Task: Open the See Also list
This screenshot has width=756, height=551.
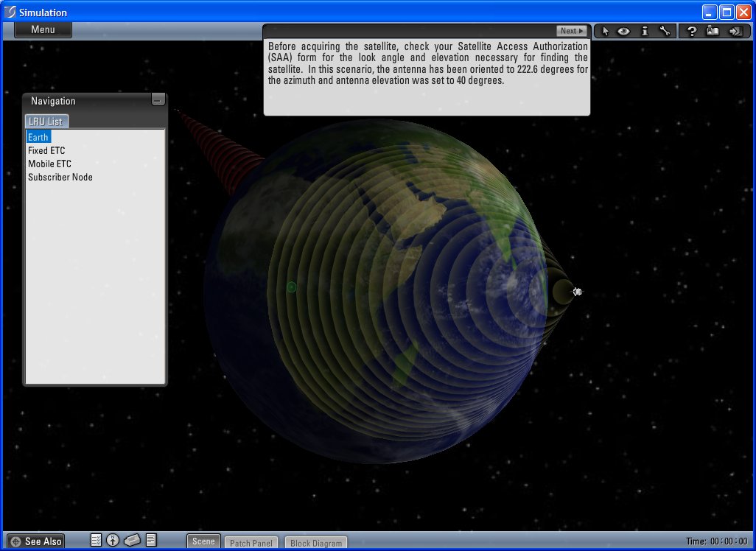Action: (36, 541)
